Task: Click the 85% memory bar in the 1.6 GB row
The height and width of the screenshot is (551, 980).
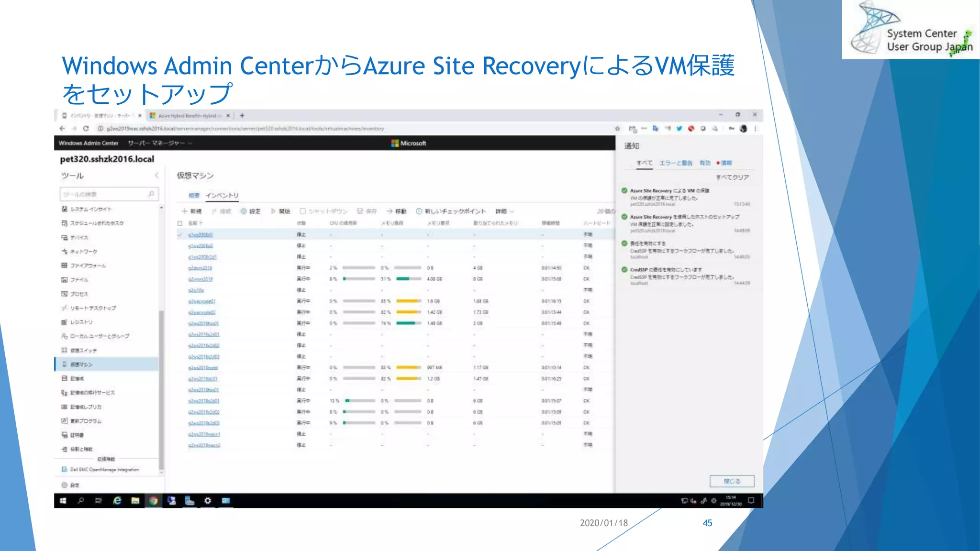Action: pyautogui.click(x=408, y=301)
